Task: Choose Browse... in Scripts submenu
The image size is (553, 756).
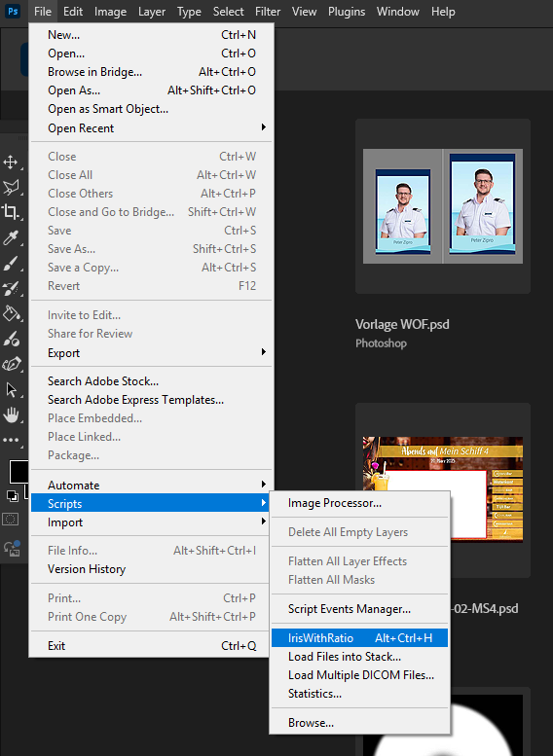Action: pyautogui.click(x=359, y=723)
